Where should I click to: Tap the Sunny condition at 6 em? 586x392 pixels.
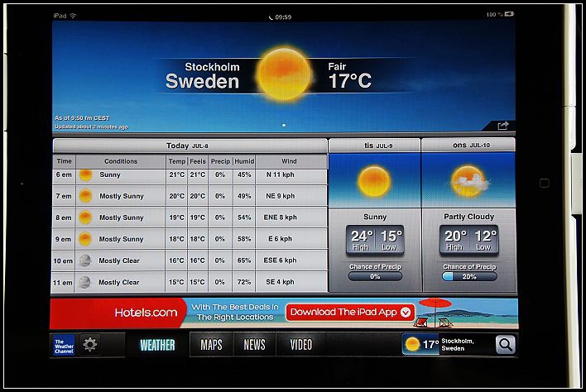tap(110, 174)
